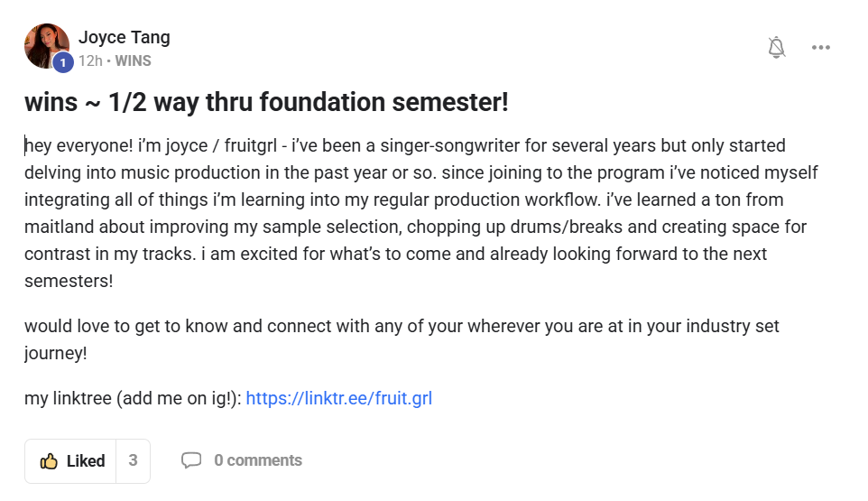View who liked via the 3 count

[133, 460]
